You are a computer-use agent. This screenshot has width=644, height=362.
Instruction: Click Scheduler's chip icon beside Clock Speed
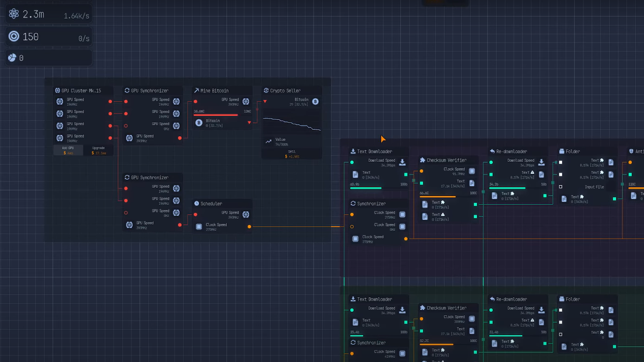[199, 227]
